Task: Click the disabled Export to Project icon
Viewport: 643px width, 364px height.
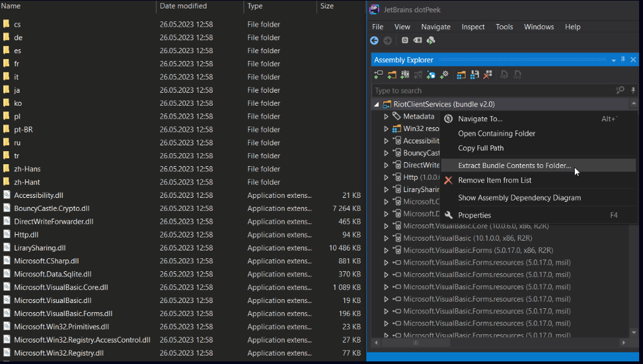Action: 504,75
